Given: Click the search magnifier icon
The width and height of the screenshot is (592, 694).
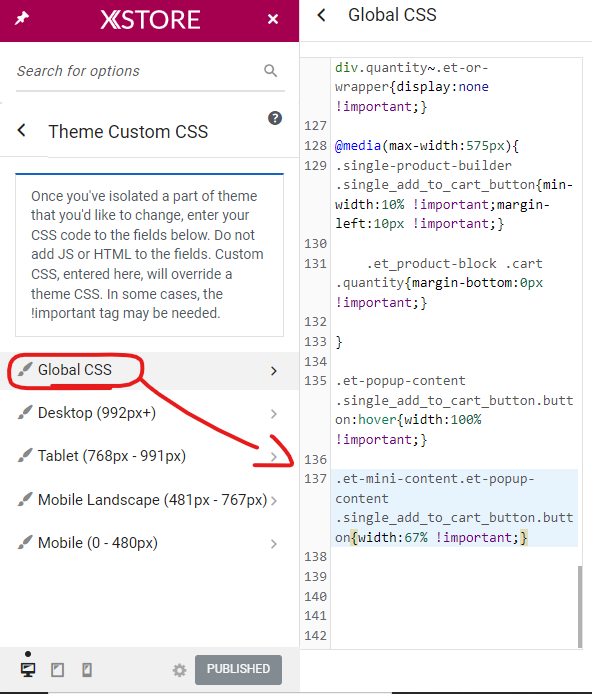Looking at the screenshot, I should click(270, 71).
